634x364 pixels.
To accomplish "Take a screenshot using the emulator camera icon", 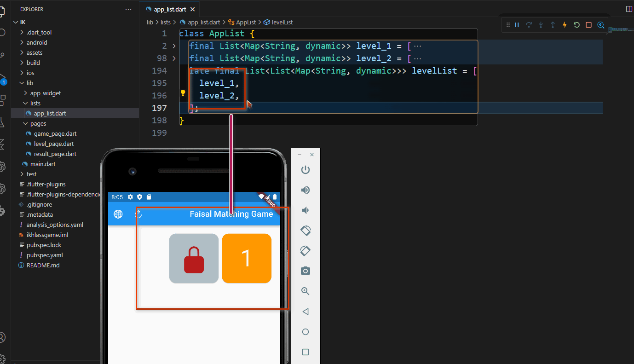I will tap(305, 271).
